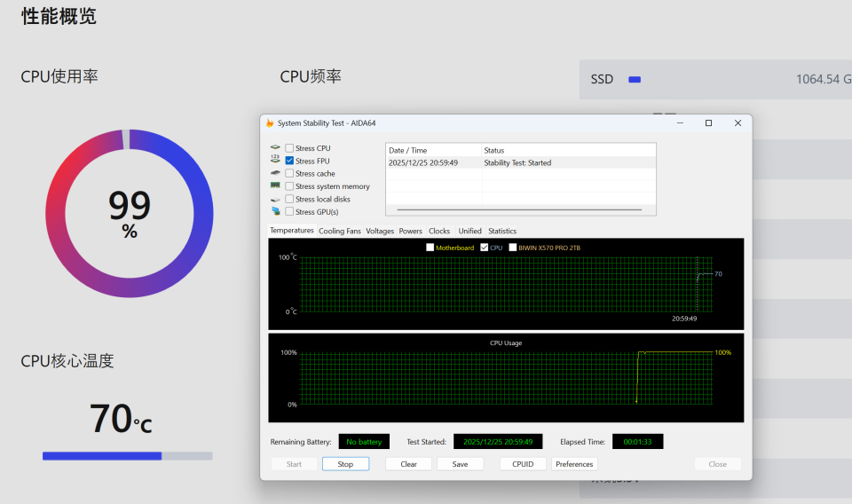
Task: Click the CPUID button
Action: [x=523, y=464]
